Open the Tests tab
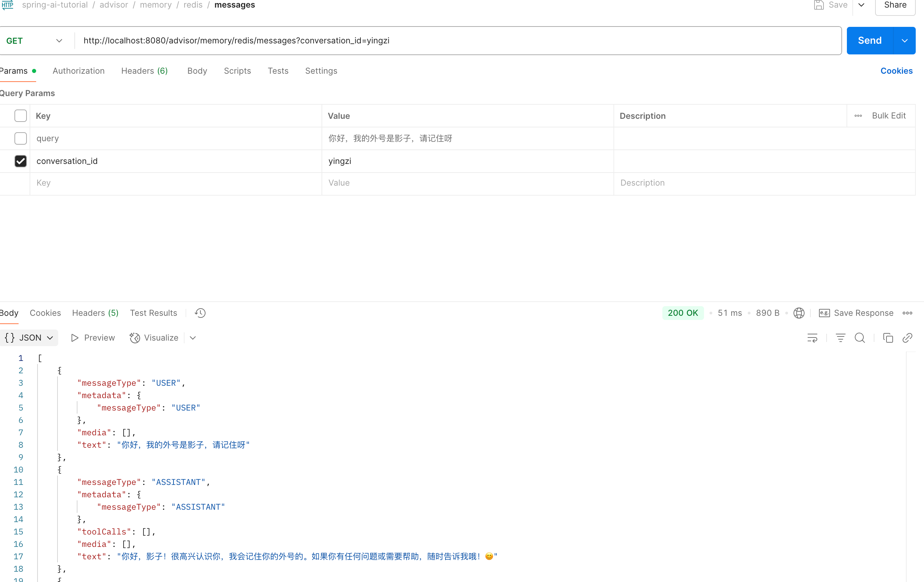This screenshot has height=582, width=924. coord(278,71)
